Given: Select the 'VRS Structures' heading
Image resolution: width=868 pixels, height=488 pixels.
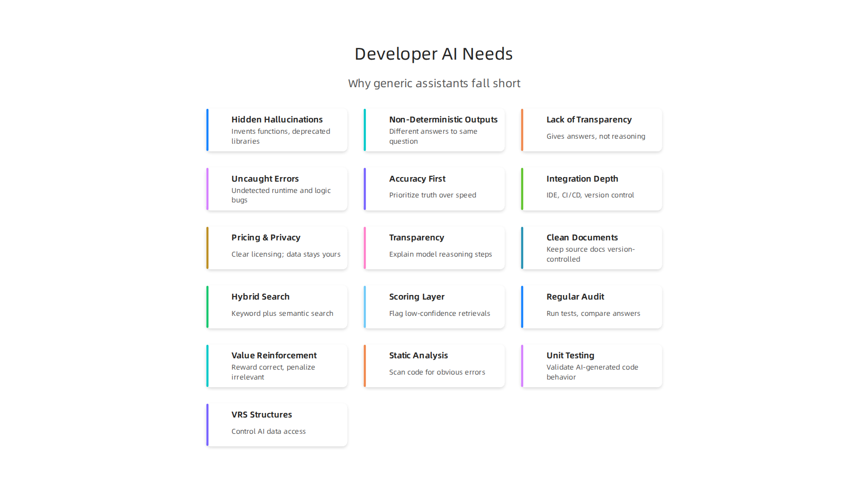Looking at the screenshot, I should click(x=261, y=414).
